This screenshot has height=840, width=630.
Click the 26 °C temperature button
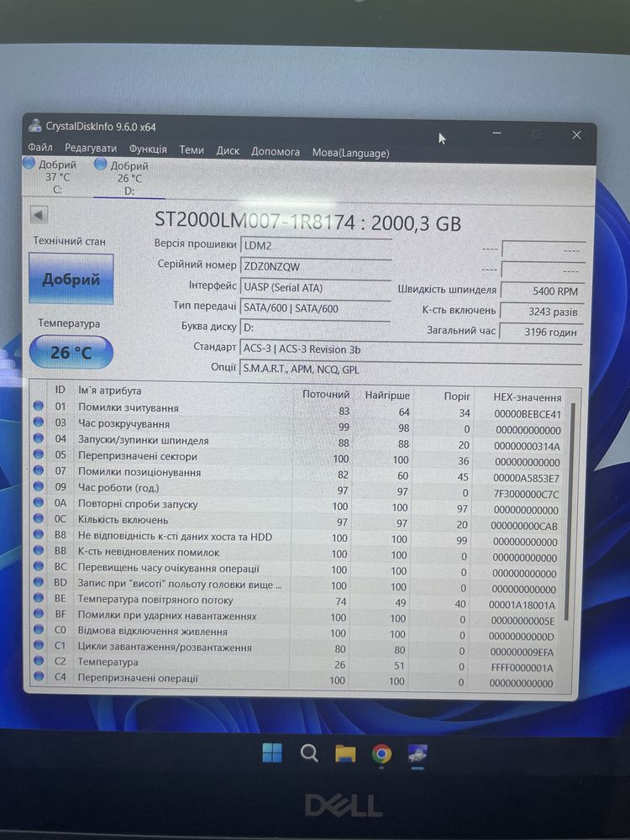point(71,352)
